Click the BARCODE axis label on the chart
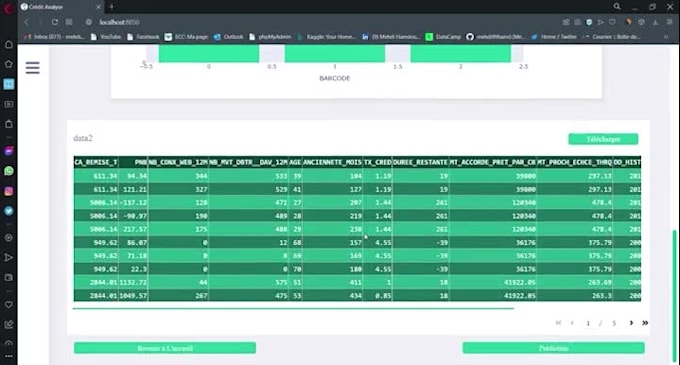Viewport: 680px width, 365px height. [x=334, y=78]
